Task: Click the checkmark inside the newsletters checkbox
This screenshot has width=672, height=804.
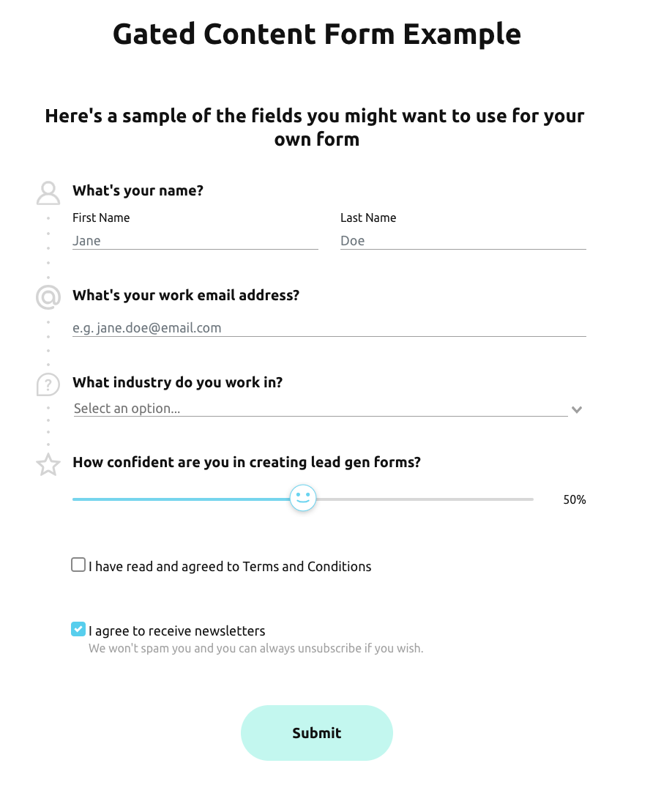Action: 78,628
